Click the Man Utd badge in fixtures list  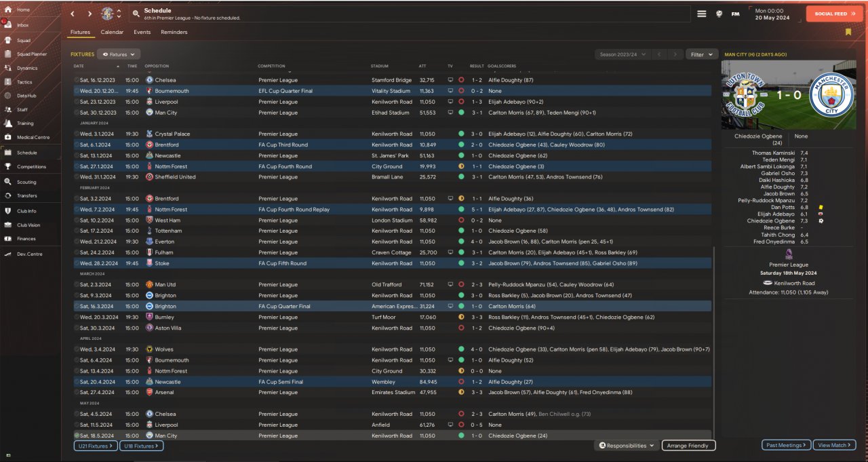click(x=149, y=285)
